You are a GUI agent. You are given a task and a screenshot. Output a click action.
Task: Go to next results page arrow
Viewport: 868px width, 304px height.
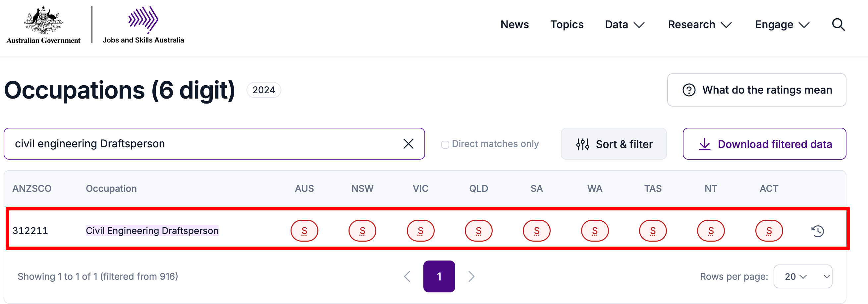click(x=471, y=276)
